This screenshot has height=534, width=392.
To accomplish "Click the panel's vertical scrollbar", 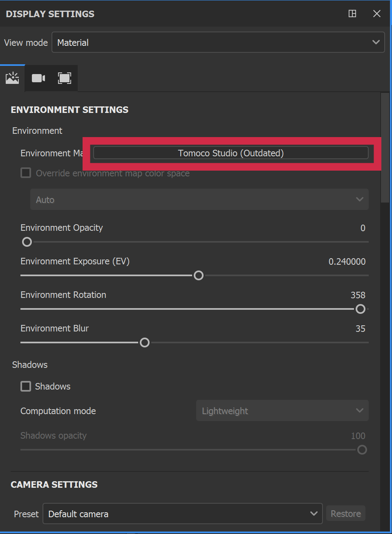I will click(385, 147).
